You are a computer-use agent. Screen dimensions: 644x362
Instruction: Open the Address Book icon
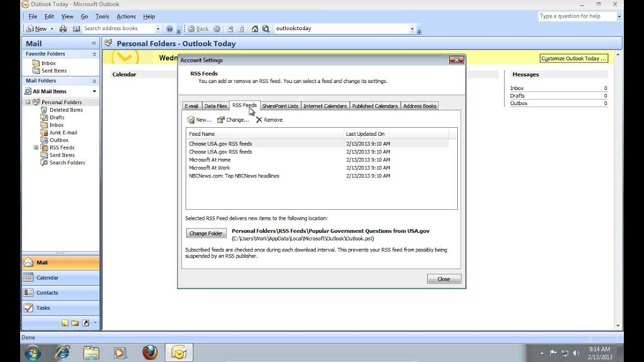pos(76,29)
